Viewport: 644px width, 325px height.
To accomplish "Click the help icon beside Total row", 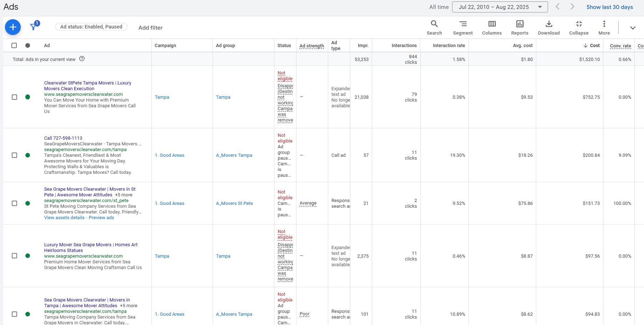I will [82, 59].
